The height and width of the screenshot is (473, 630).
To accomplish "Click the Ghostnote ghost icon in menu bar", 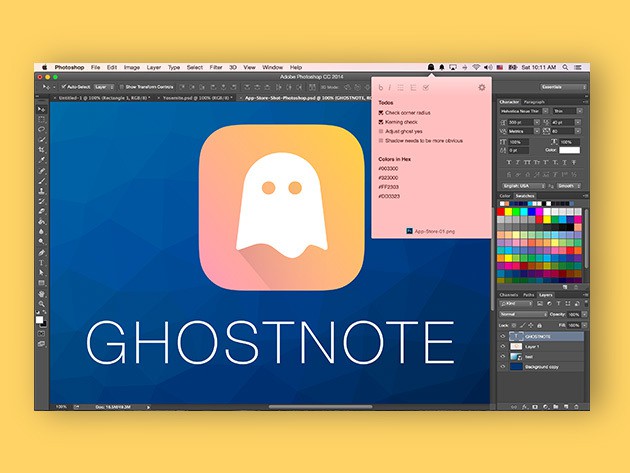I will point(430,67).
